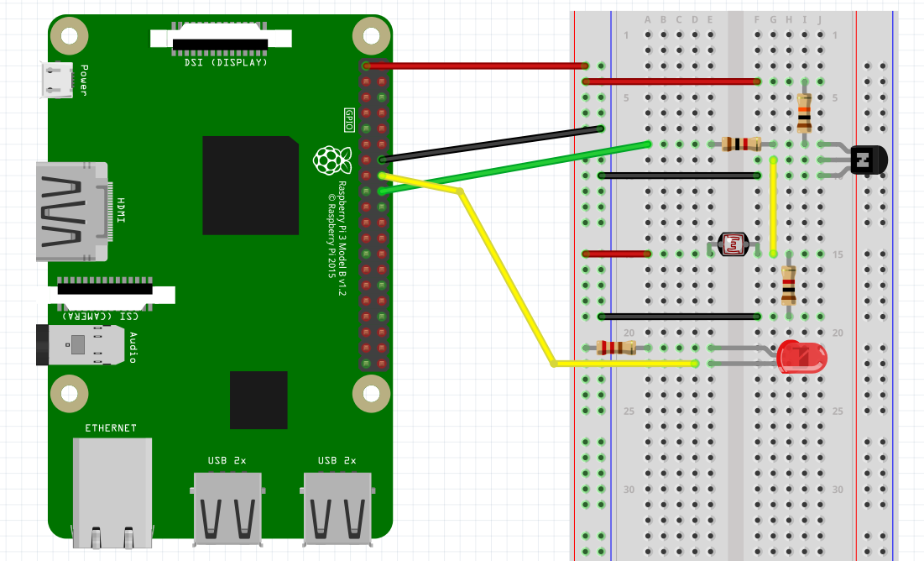
Task: Click the Audio jack component
Action: (x=80, y=344)
